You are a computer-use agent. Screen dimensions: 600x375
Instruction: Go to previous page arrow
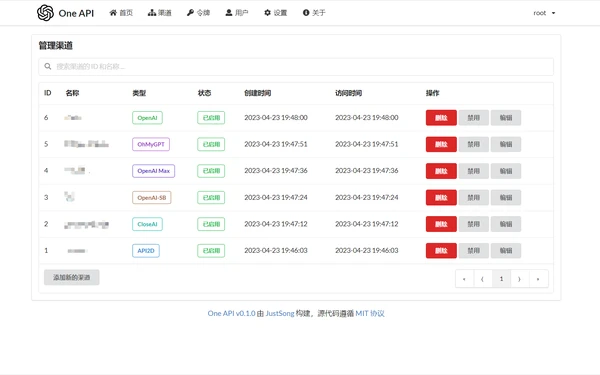coord(483,279)
